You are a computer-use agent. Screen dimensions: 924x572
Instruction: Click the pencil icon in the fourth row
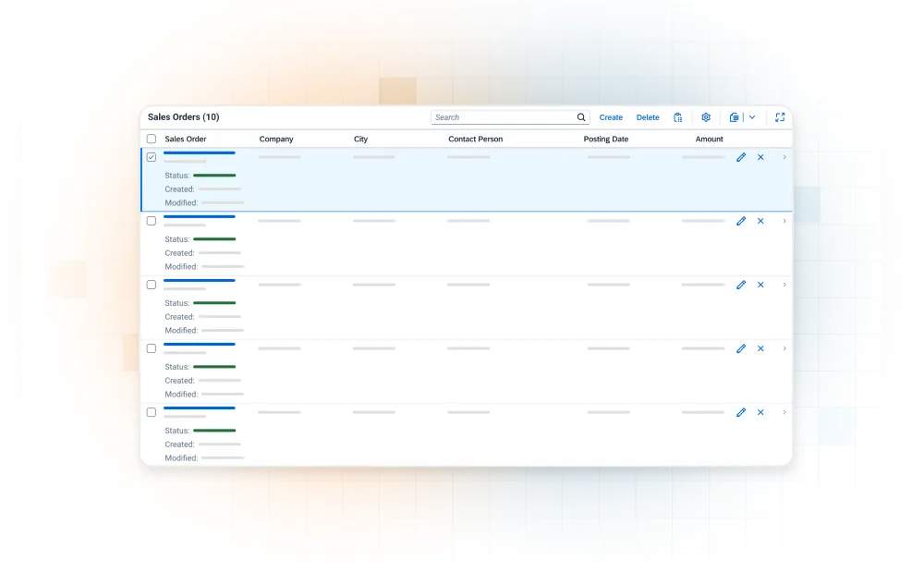pos(741,348)
